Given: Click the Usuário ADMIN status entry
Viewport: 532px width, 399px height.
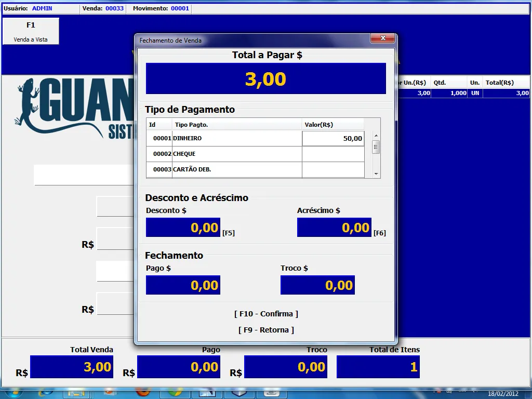Looking at the screenshot, I should [28, 8].
